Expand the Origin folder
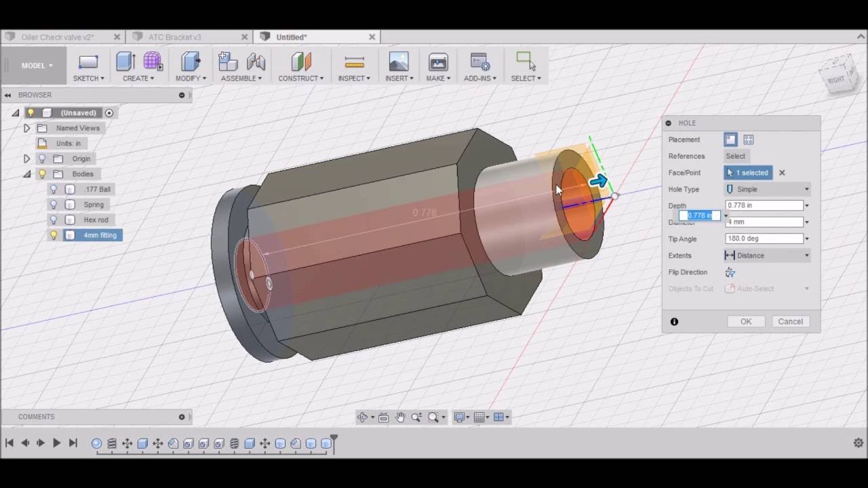Screen dimensions: 868x488 click(26, 159)
